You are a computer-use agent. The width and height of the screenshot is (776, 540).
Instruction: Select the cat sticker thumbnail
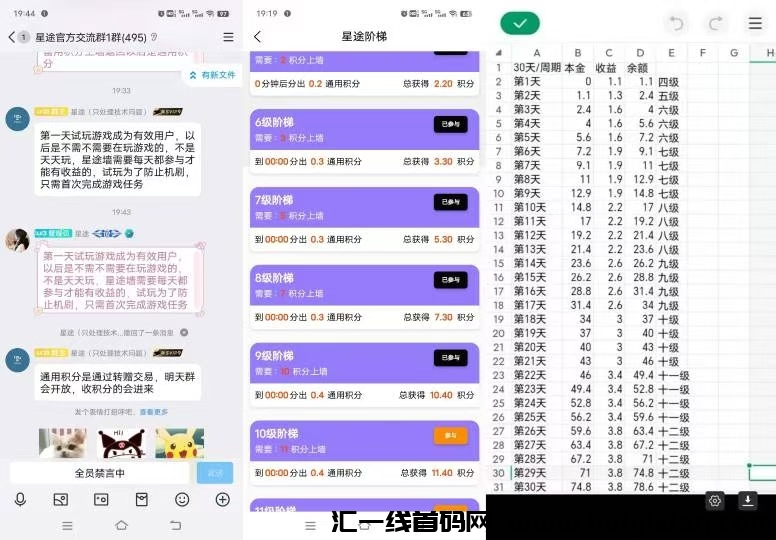coord(63,443)
